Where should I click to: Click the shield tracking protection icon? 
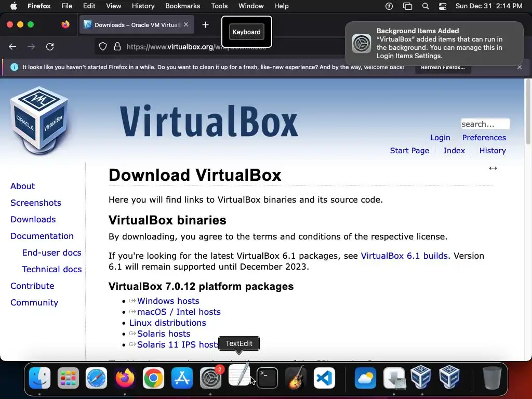tap(103, 46)
